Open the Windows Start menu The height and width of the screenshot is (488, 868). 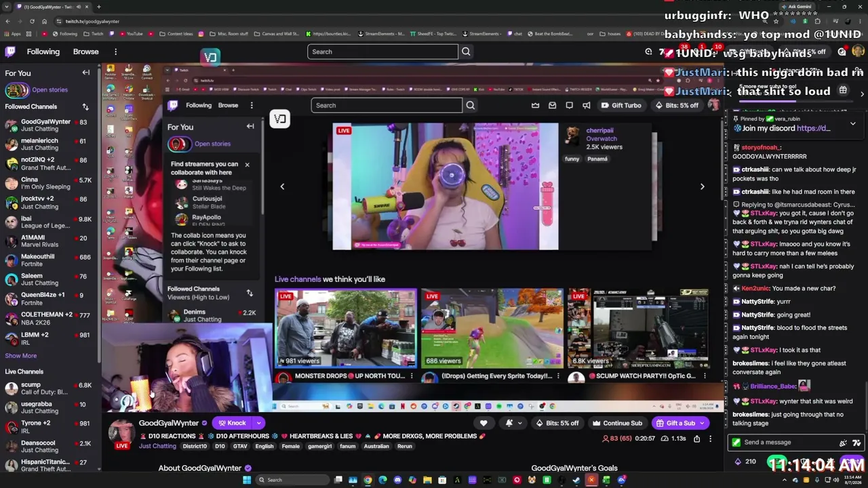247,480
